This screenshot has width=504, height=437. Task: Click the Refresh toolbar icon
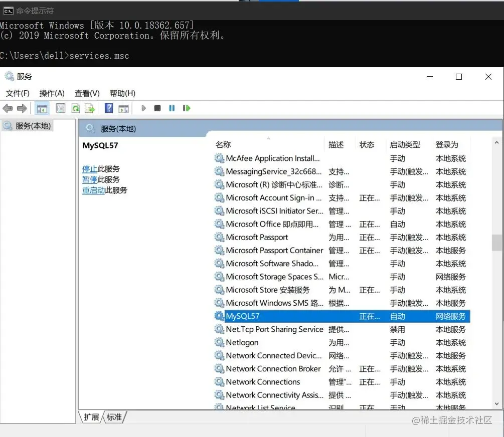coord(76,108)
